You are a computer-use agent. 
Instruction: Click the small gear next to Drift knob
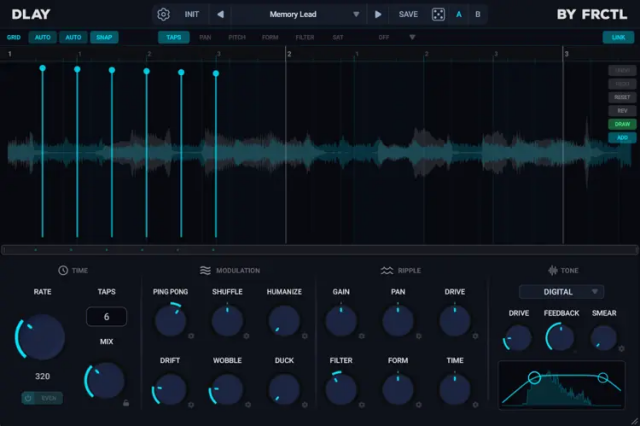[x=191, y=405]
